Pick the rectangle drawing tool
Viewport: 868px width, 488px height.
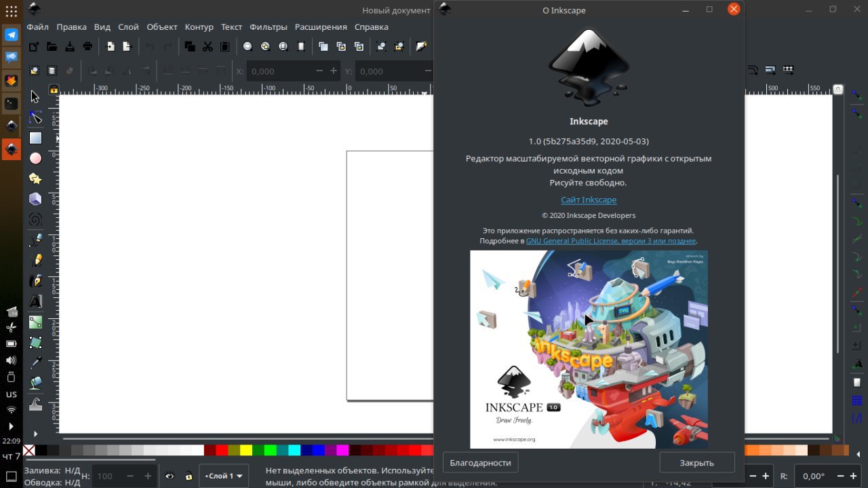pyautogui.click(x=35, y=138)
